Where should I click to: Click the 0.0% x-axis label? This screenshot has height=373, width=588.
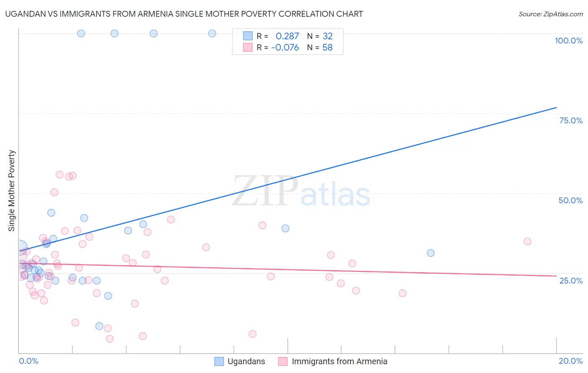28,361
